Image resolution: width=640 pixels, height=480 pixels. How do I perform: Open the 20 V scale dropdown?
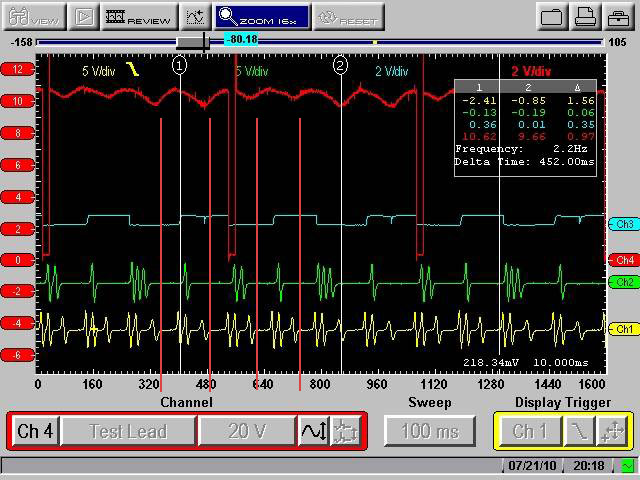tap(247, 431)
